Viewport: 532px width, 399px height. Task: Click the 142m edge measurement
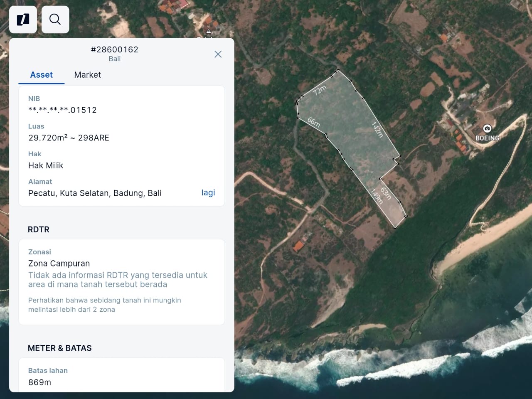[x=377, y=129]
